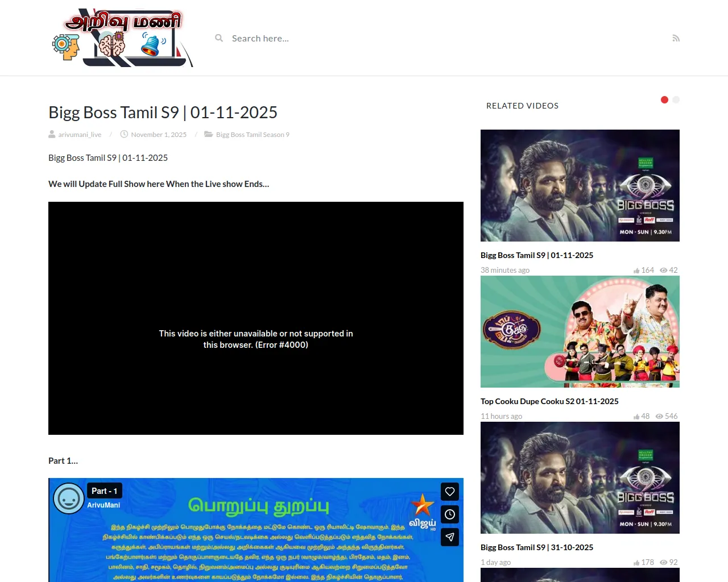Click the '38 minutes ago' timestamp
Viewport: 728px width, 582px height.
[505, 271]
